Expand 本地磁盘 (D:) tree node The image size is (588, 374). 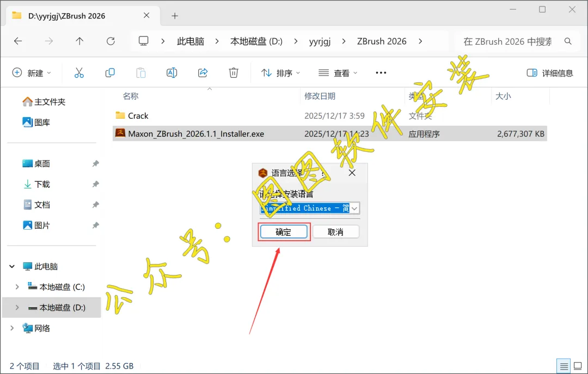[17, 308]
